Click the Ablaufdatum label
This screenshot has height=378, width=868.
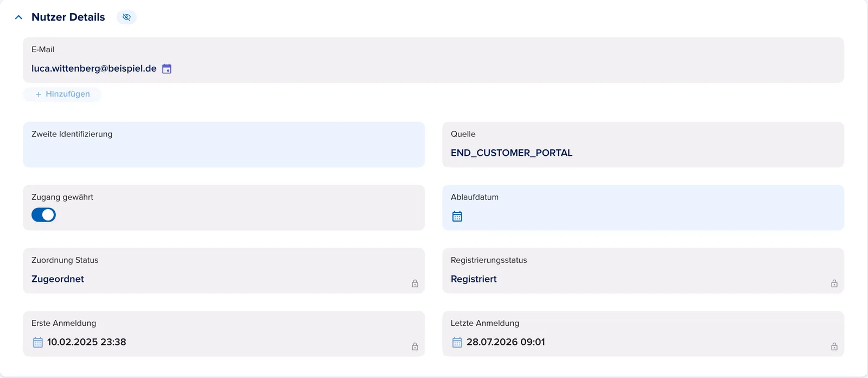[x=475, y=197]
